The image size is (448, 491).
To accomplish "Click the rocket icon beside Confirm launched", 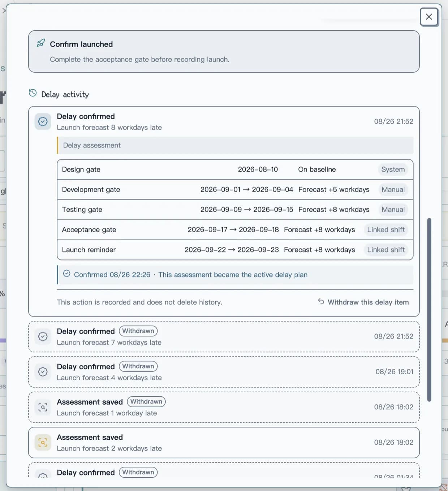I will click(41, 43).
